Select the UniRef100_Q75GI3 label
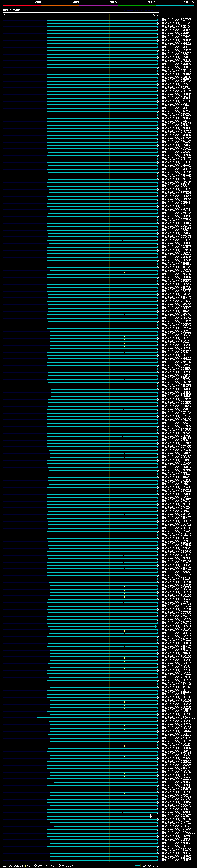 coord(176,440)
